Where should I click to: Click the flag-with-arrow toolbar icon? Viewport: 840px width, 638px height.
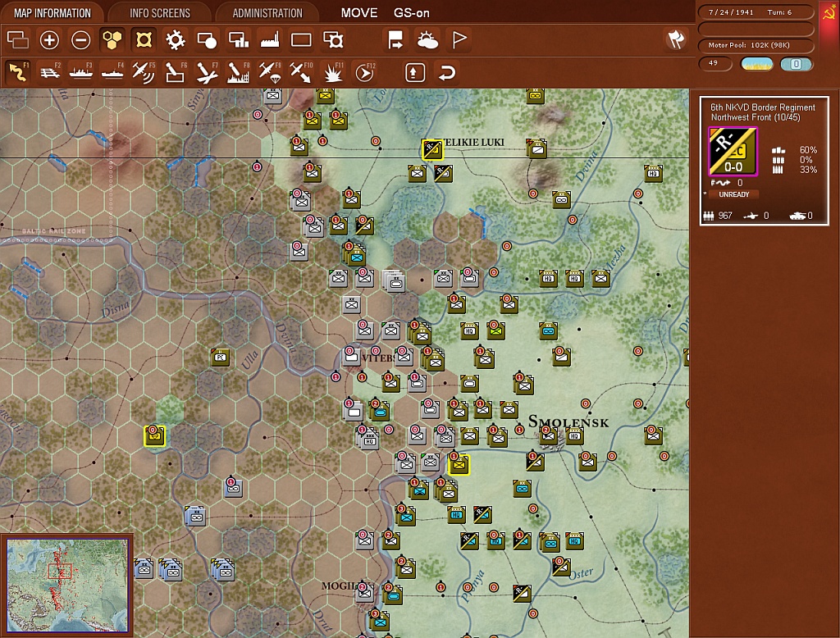coord(395,40)
